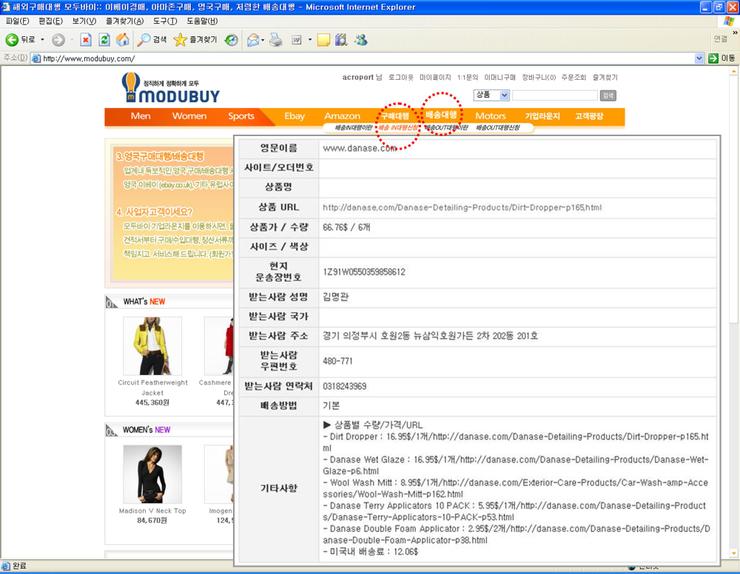Open the 편집(E) menu
Image resolution: width=740 pixels, height=574 pixels.
pos(50,21)
